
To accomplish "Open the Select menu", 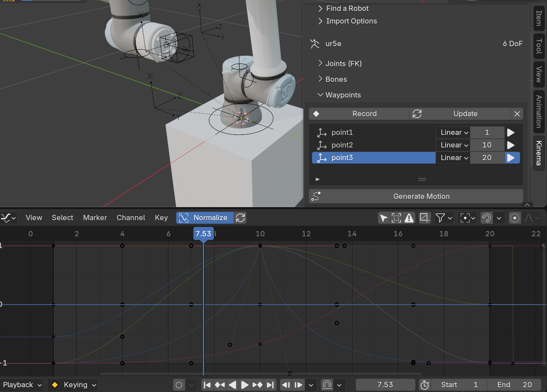I will [x=63, y=218].
